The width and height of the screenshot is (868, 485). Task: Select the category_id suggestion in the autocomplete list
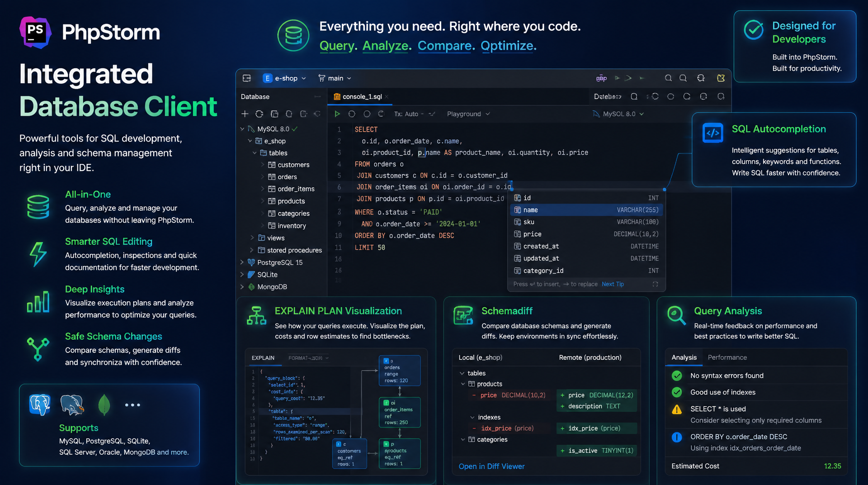(586, 271)
